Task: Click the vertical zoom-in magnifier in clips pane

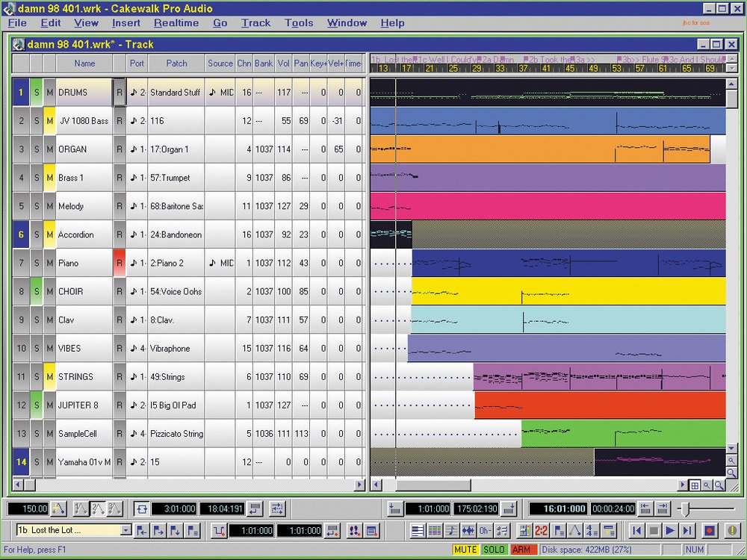Action: (731, 473)
